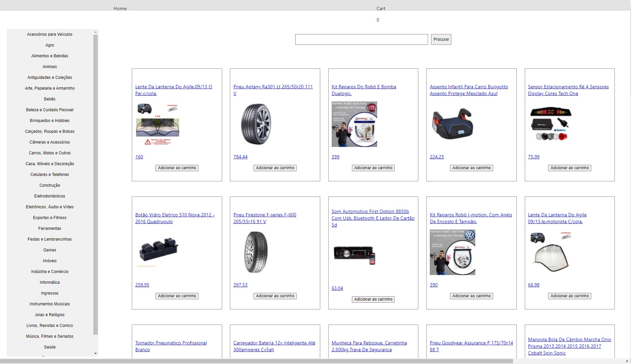This screenshot has width=631, height=364.
Task: Click the parking sensor kit image
Action: point(551,124)
